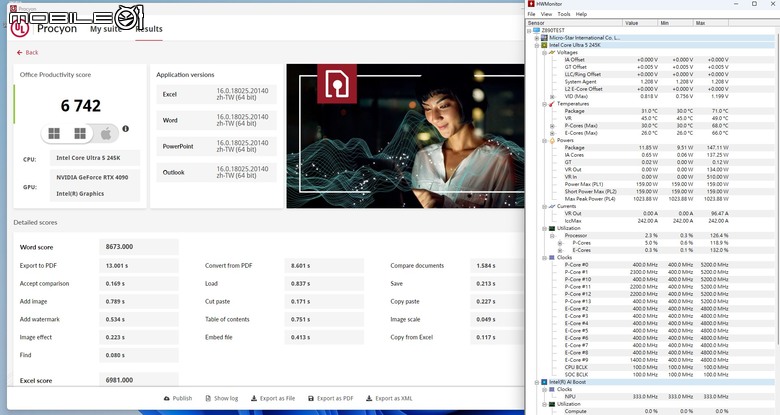Expand the E-Cores (Max) temperature entry
780x415 pixels.
(x=552, y=133)
